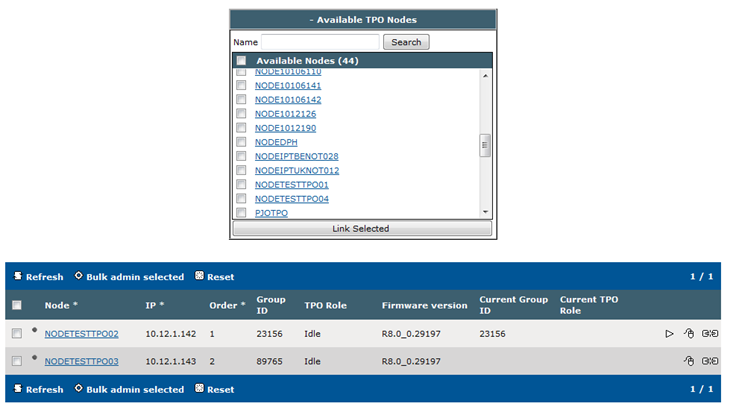Open the NODETESTTPO01 link
This screenshot has height=417, width=730.
coord(291,185)
